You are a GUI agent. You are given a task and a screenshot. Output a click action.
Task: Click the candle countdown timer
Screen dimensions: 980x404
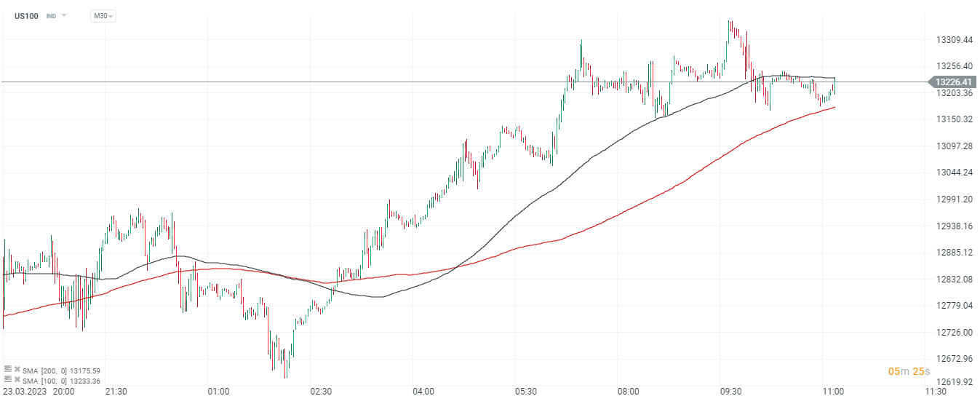[909, 372]
